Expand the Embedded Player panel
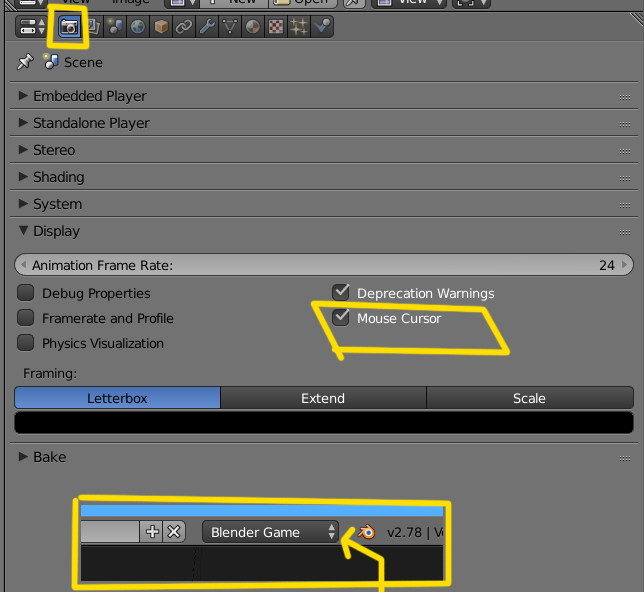Viewport: 644px width, 592px height. pos(23,96)
